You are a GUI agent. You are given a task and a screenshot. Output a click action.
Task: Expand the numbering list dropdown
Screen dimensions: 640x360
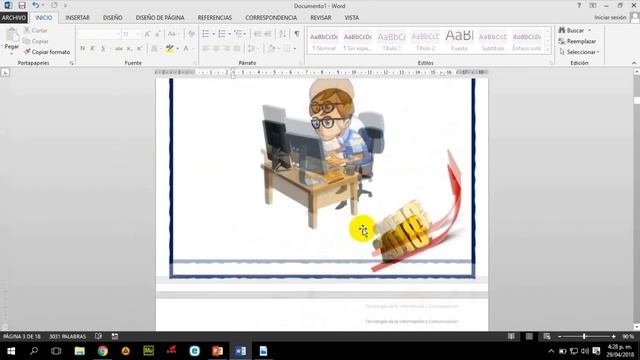coord(229,34)
